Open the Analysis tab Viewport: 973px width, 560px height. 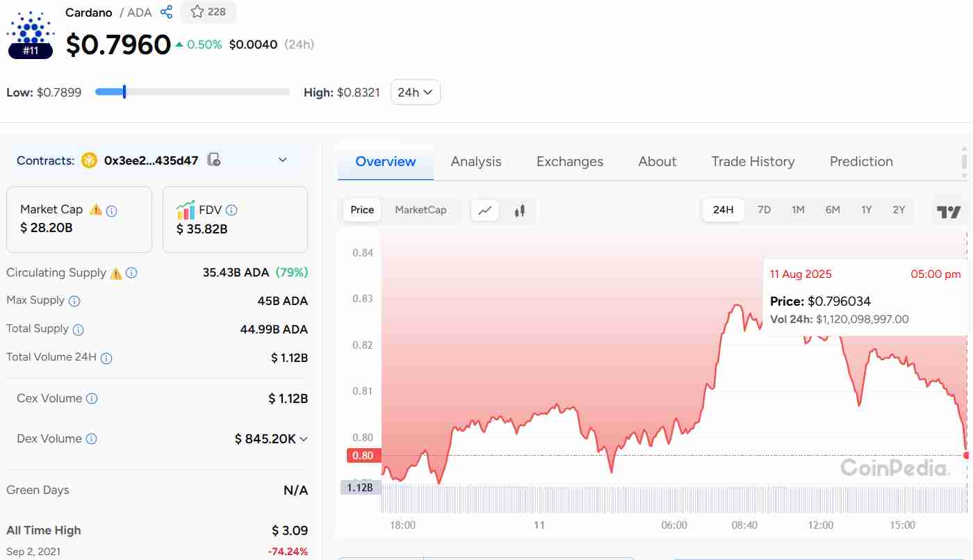475,162
